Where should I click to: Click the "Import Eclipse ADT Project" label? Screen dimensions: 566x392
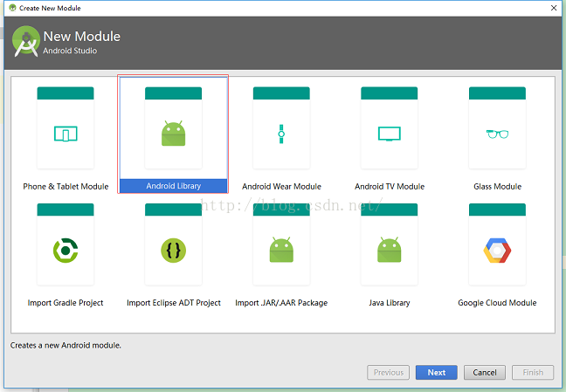174,303
